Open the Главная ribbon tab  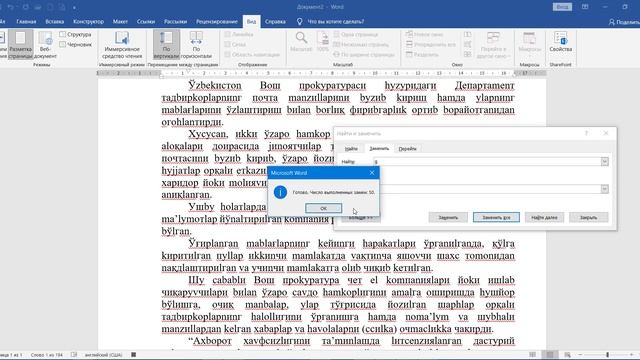click(x=26, y=22)
